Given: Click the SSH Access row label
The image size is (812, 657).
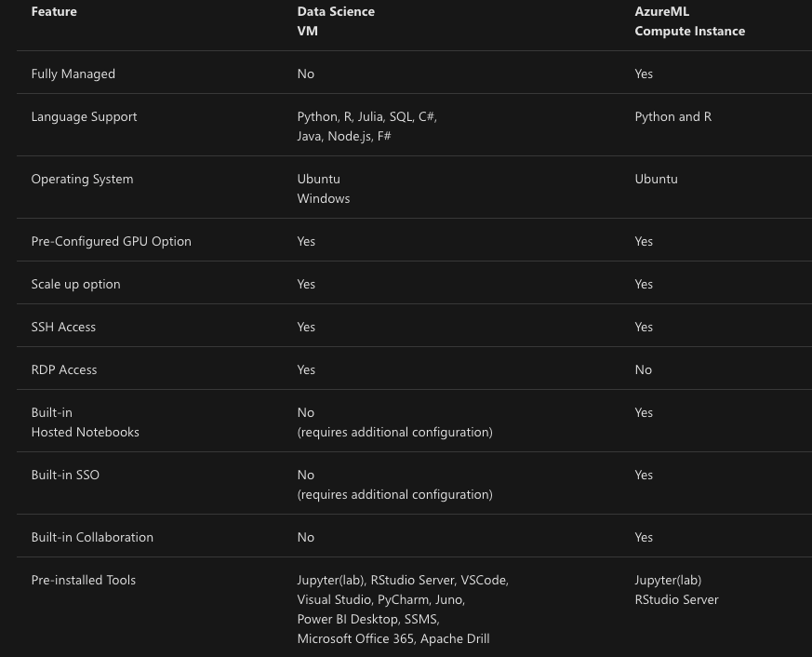Looking at the screenshot, I should (x=63, y=327).
